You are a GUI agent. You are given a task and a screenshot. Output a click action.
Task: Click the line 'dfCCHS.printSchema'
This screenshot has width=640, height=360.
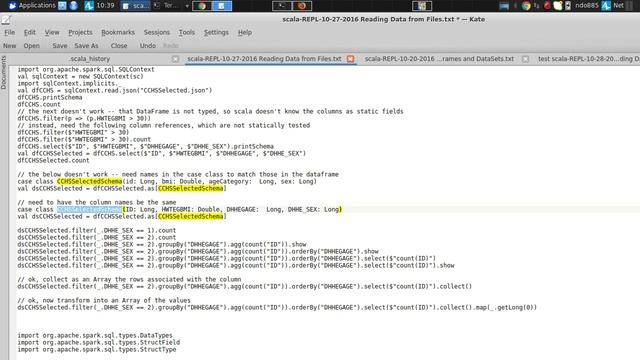click(50, 98)
